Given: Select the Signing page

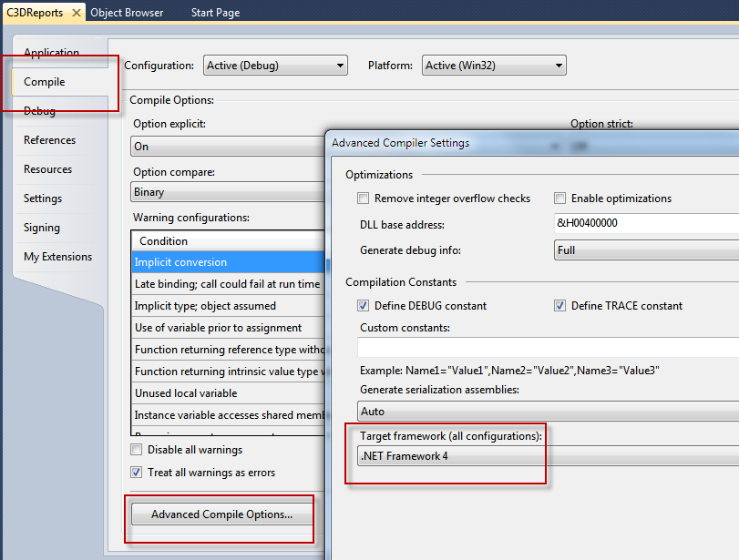Looking at the screenshot, I should [x=43, y=227].
